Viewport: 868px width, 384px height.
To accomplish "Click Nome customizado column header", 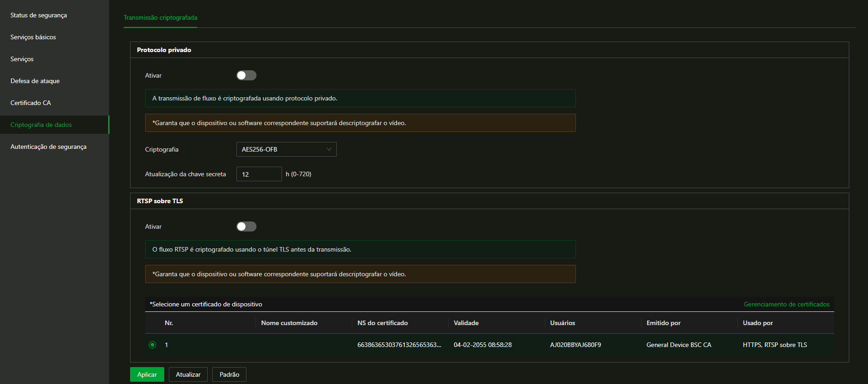I will click(289, 323).
